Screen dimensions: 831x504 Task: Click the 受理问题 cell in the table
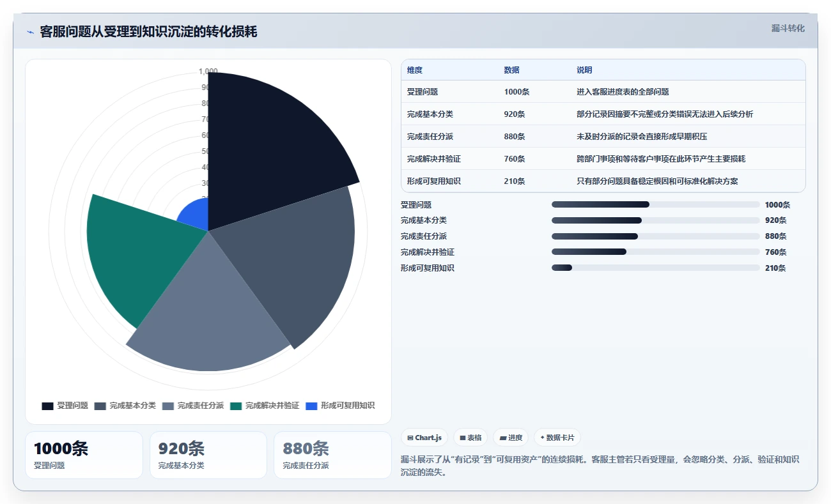point(423,92)
